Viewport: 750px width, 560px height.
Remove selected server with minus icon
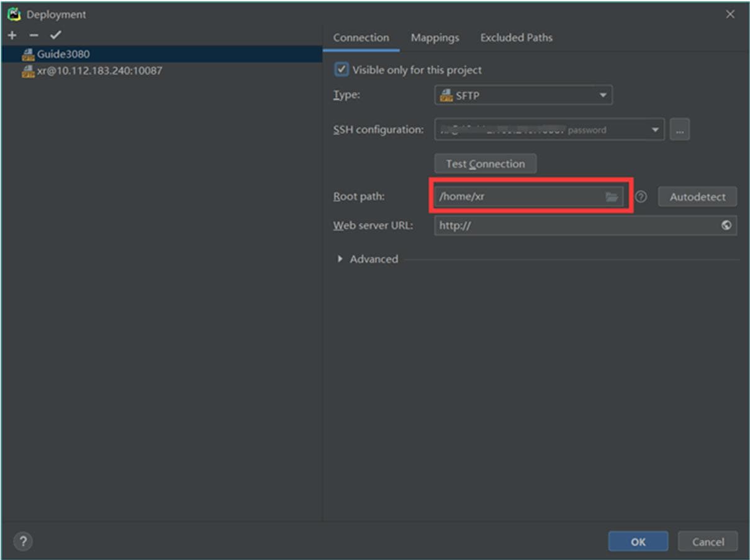click(34, 35)
